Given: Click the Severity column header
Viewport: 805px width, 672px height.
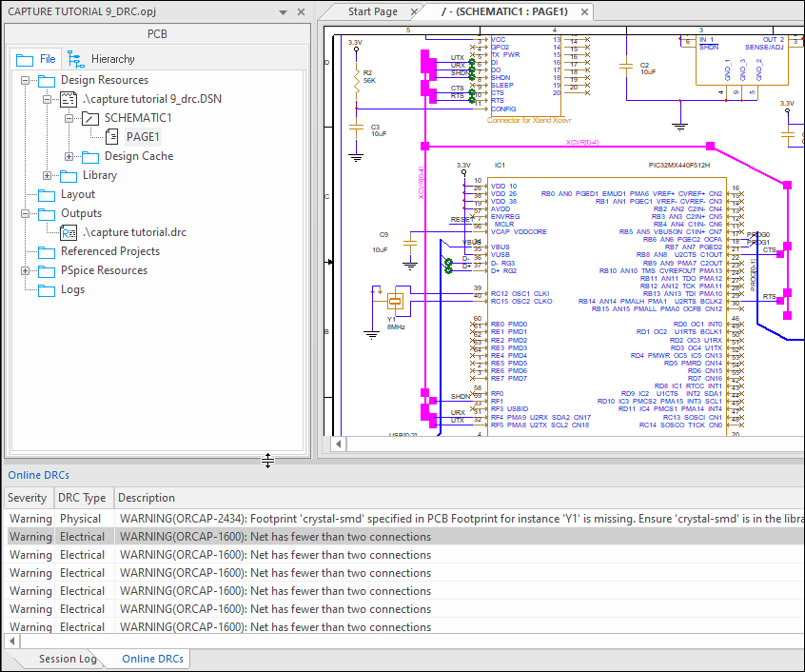Looking at the screenshot, I should click(28, 498).
